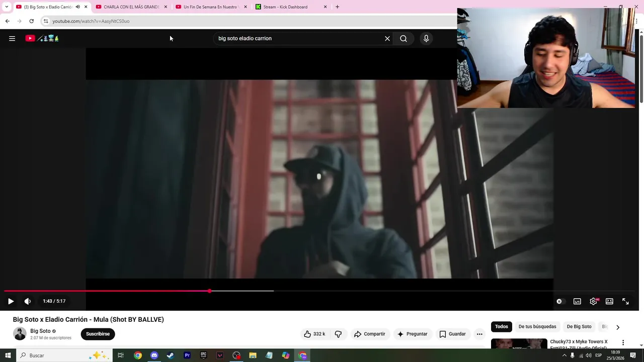Enter fullscreen mode in player
The width and height of the screenshot is (644, 362).
[625, 301]
